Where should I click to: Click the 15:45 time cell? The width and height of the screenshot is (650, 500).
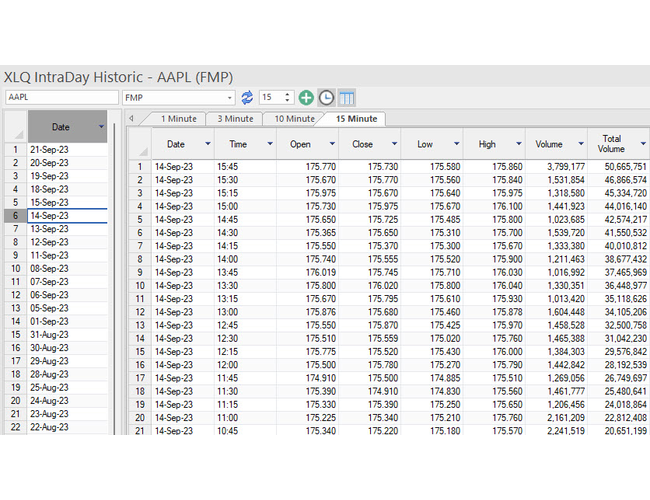[245, 167]
